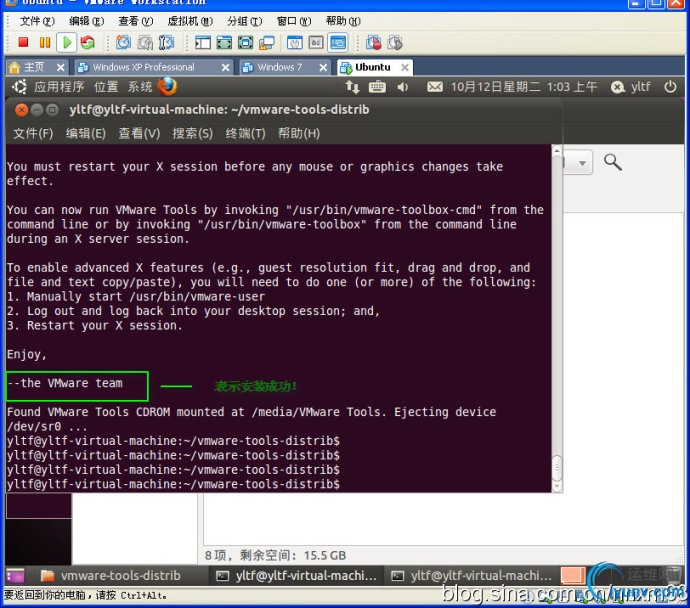Image resolution: width=690 pixels, height=608 pixels.
Task: Open terminal 查看(V) menu
Action: (x=139, y=133)
